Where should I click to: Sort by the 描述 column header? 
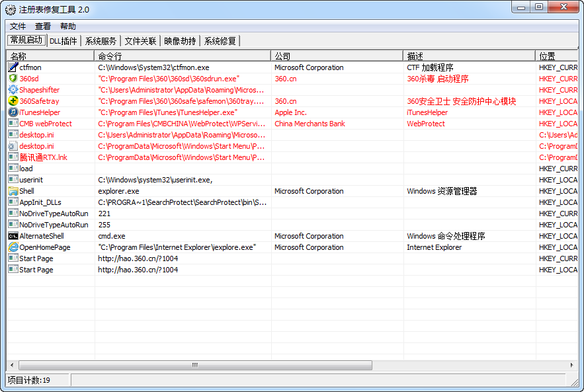(x=470, y=56)
